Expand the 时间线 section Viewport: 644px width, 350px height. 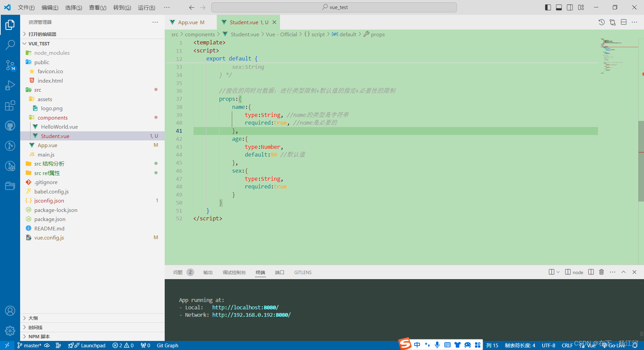(92, 327)
